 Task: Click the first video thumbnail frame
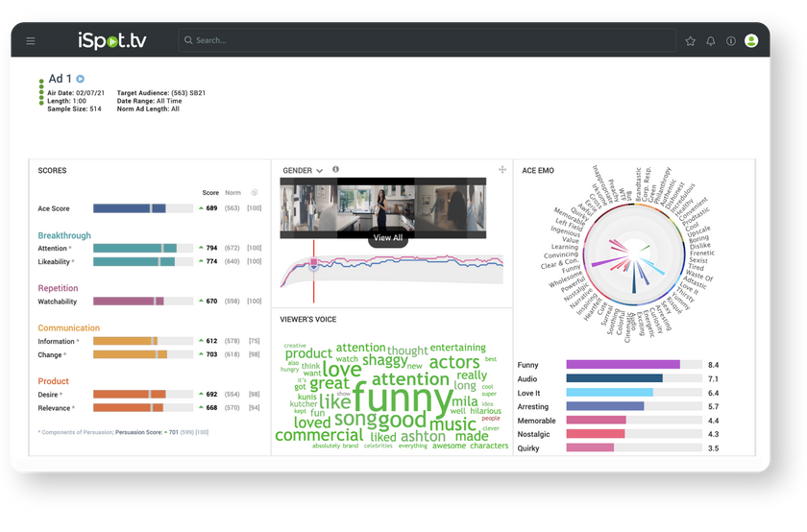pyautogui.click(x=308, y=206)
